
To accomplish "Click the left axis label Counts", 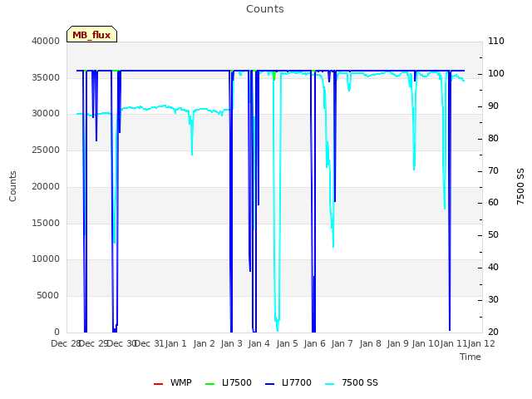I will (12, 186).
